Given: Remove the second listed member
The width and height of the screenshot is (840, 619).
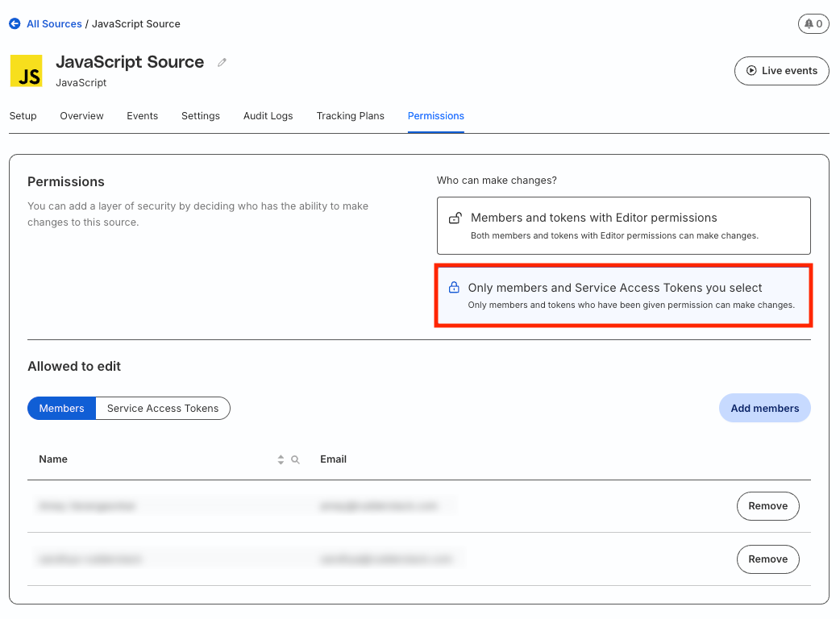Looking at the screenshot, I should (x=767, y=559).
